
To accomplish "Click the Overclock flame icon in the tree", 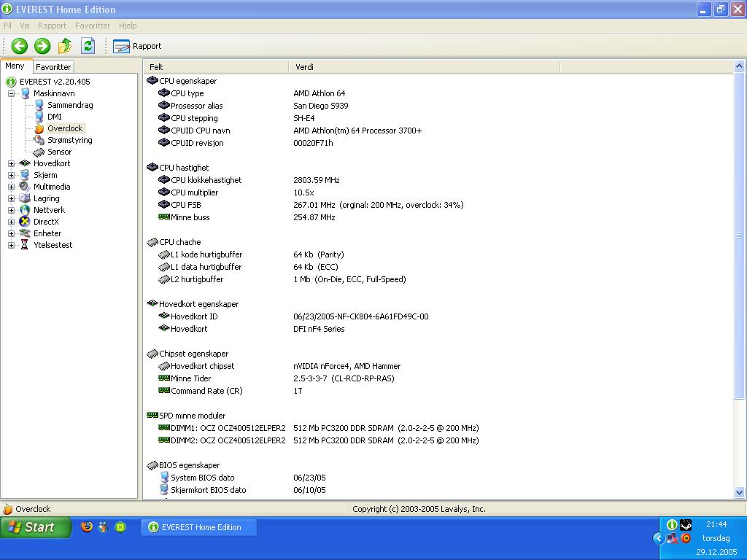I will pyautogui.click(x=39, y=128).
